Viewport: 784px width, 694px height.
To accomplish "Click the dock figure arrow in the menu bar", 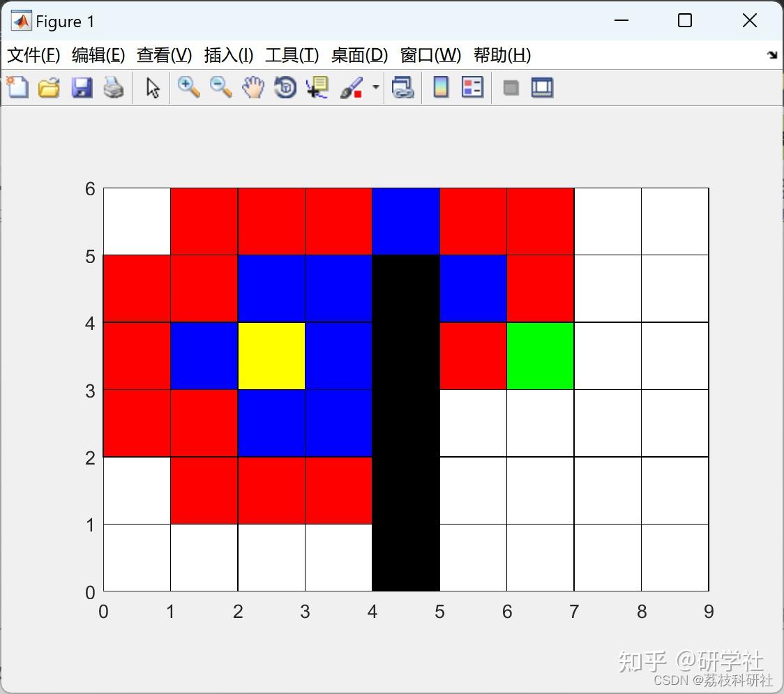I will coord(772,54).
